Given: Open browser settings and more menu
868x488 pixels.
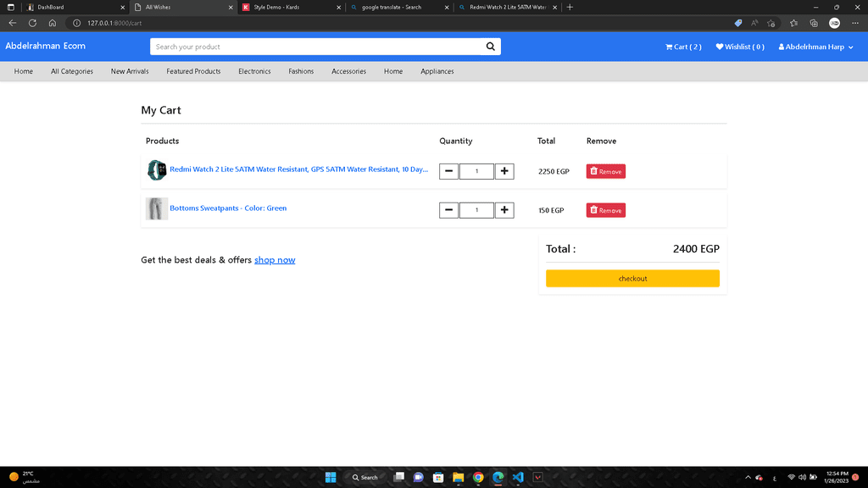Looking at the screenshot, I should [855, 23].
